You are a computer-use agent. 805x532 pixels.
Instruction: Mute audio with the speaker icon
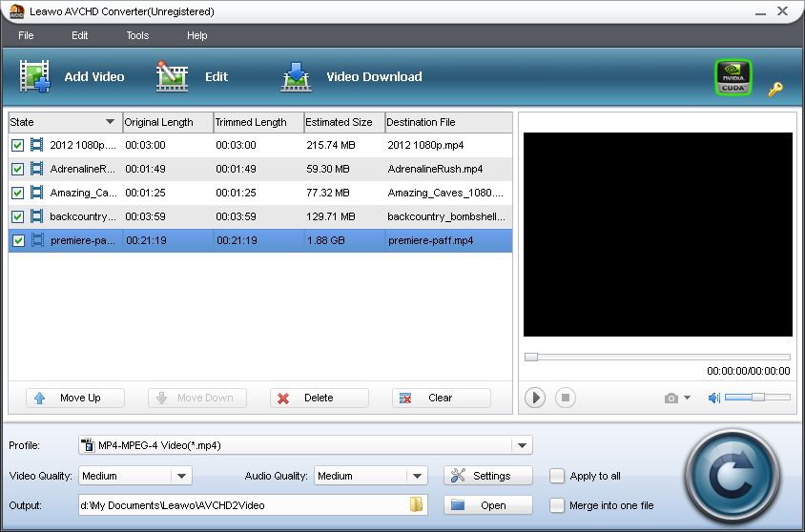714,398
